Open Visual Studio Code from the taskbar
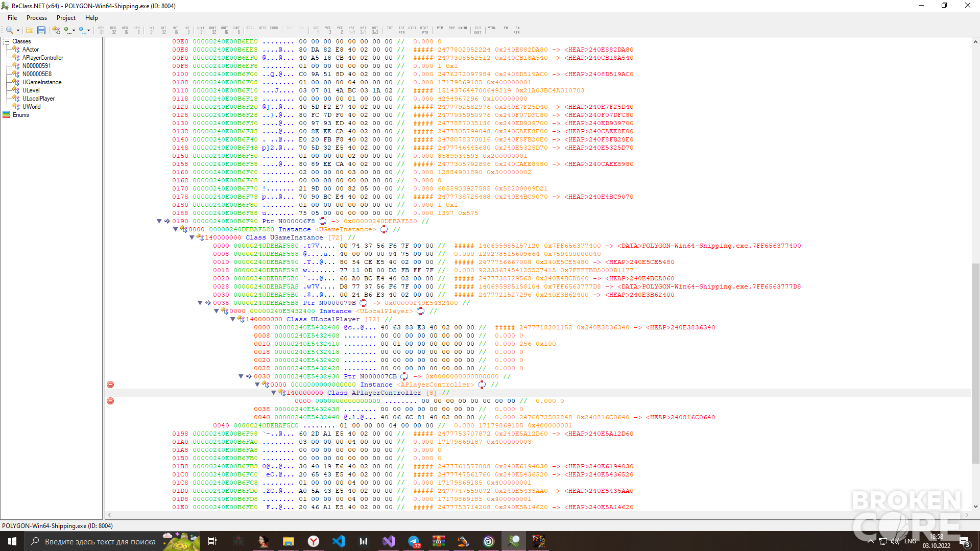Viewport: 980px width, 551px height. pos(339,541)
